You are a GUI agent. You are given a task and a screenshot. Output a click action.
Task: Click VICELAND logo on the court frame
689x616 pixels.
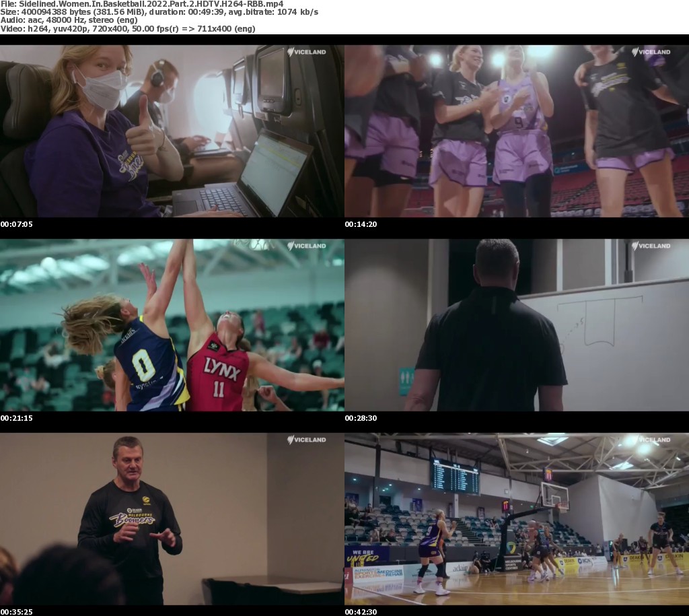651,440
